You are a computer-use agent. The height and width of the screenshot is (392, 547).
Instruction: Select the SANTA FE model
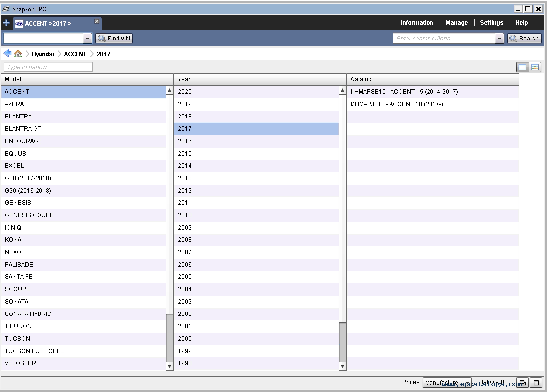point(84,277)
